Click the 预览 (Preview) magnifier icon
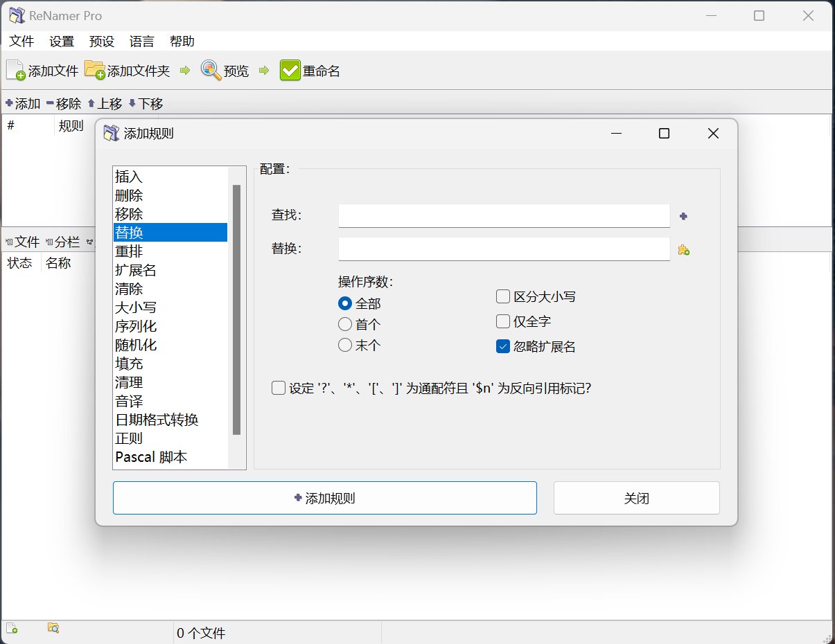This screenshot has width=835, height=644. pos(211,70)
